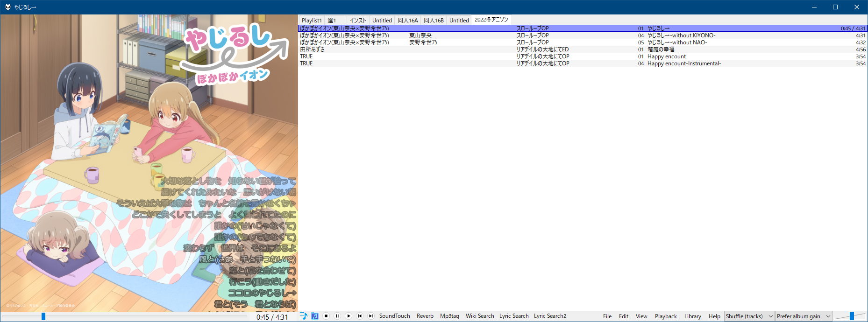Click artist name 安野希世乃

pyautogui.click(x=423, y=42)
